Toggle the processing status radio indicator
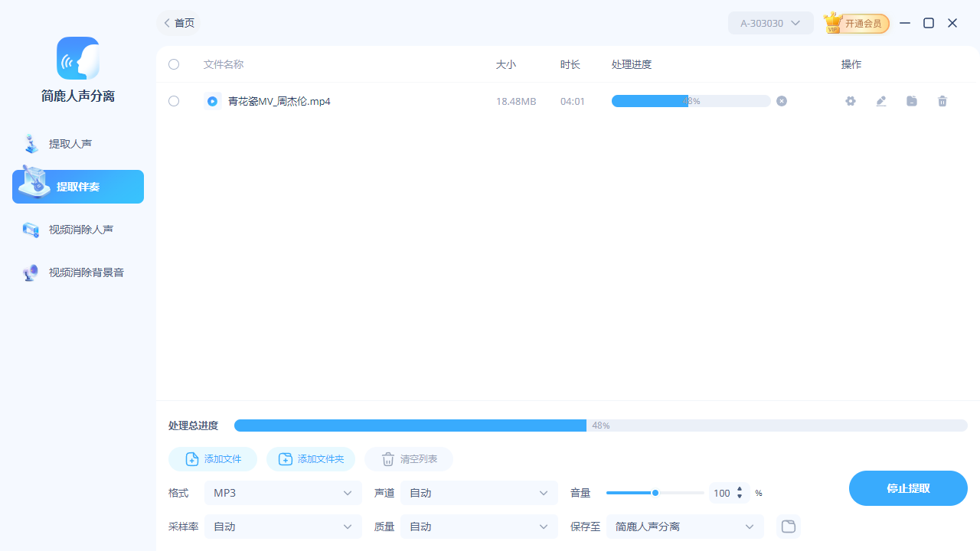The image size is (980, 551). pos(212,101)
